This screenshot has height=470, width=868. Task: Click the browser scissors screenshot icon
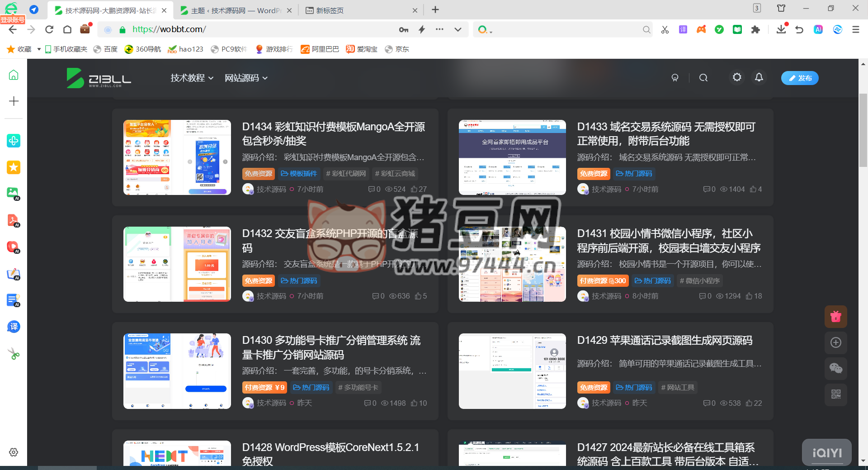point(665,30)
